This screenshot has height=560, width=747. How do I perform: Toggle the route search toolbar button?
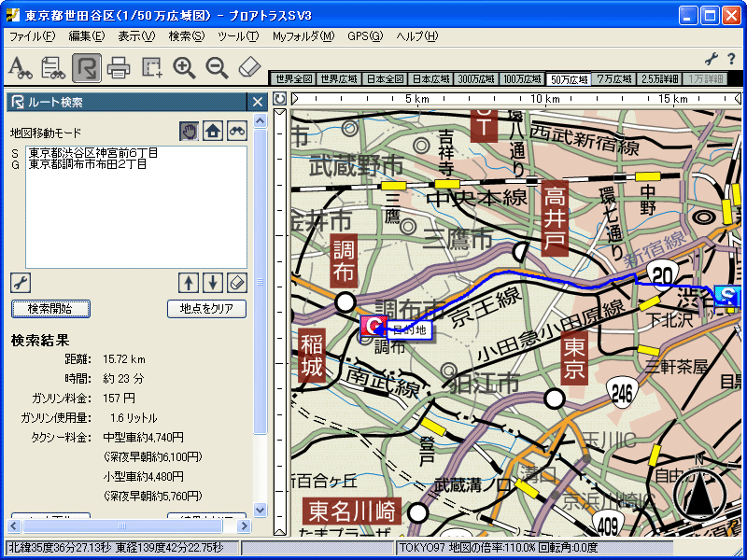[x=87, y=67]
